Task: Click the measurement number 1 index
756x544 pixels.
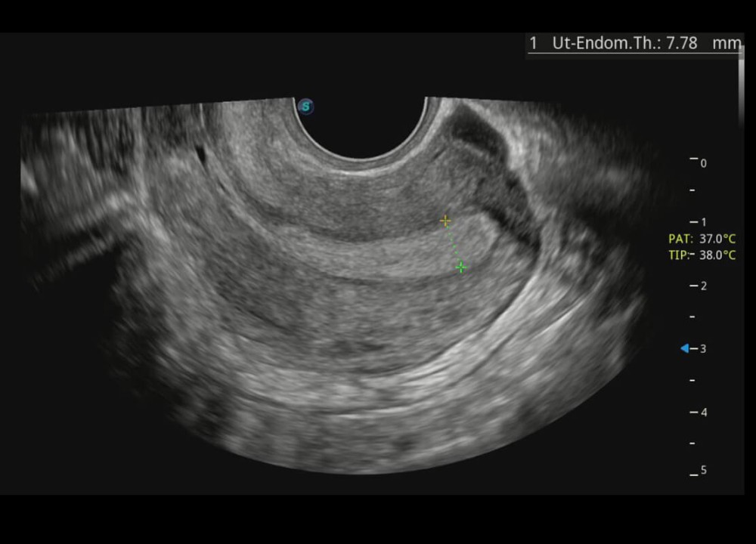Action: pos(534,43)
